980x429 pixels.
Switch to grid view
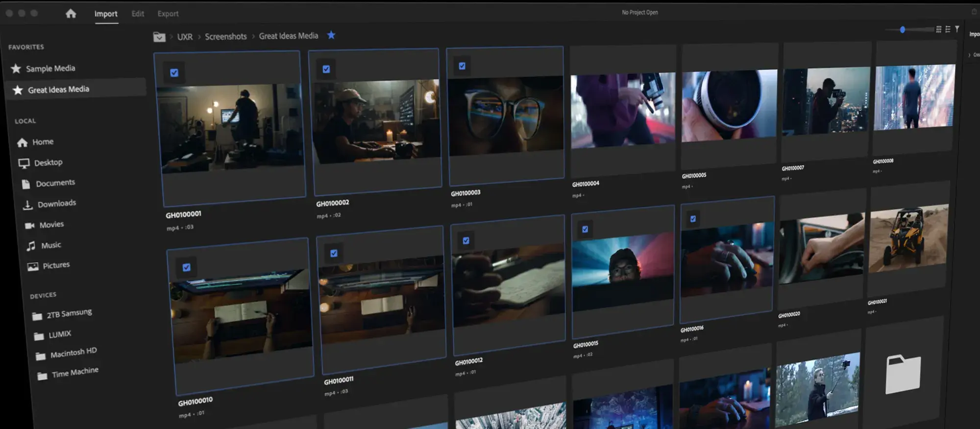pyautogui.click(x=939, y=29)
